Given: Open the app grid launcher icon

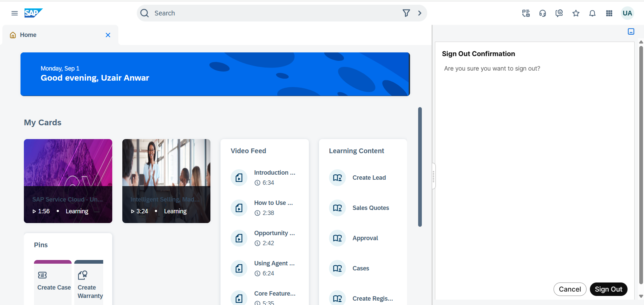Looking at the screenshot, I should 609,13.
